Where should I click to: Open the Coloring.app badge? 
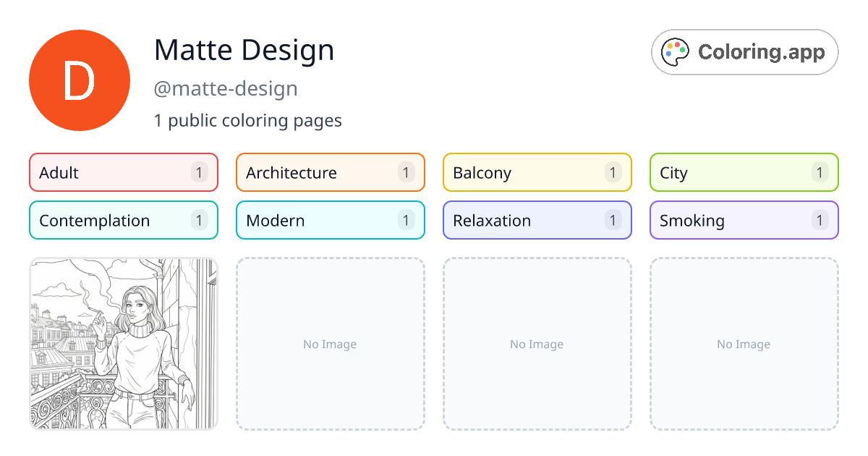point(745,52)
